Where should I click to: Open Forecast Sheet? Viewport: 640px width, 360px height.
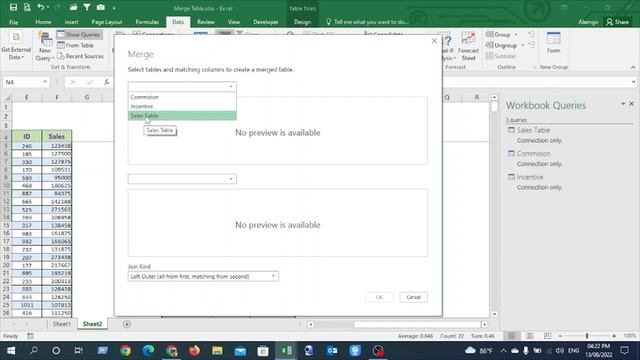tap(468, 46)
